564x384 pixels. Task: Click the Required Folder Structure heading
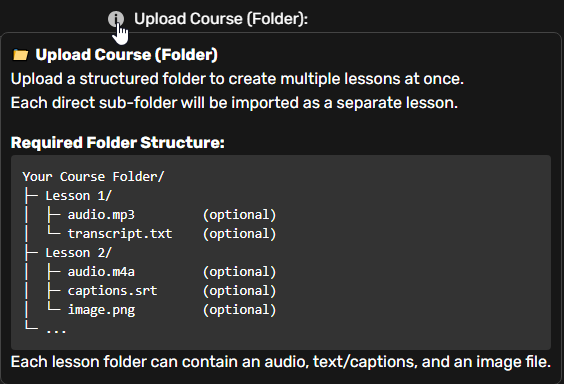click(x=118, y=143)
